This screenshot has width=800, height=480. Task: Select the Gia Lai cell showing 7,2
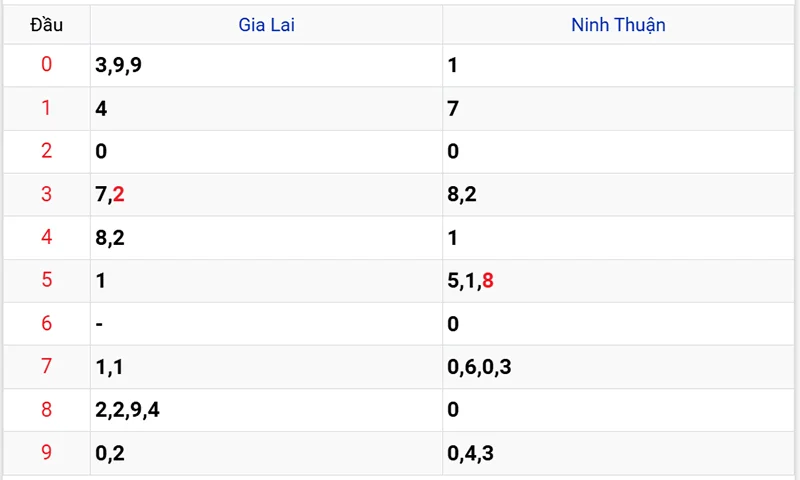coord(110,195)
